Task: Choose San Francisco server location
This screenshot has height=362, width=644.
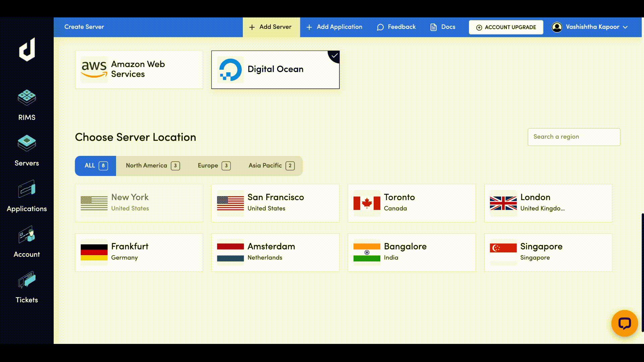Action: (275, 203)
